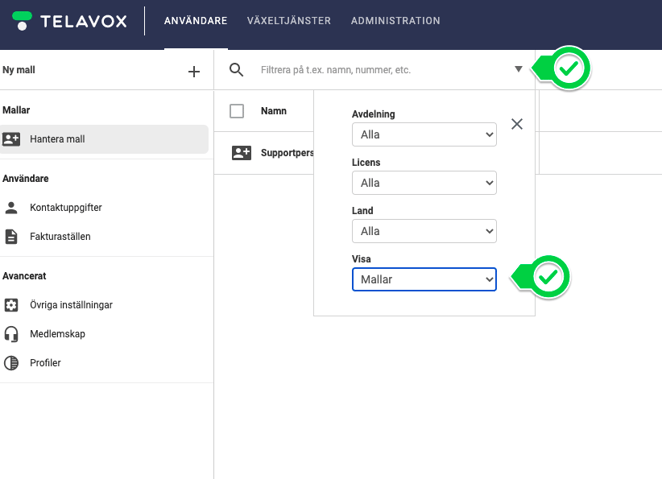Click the Fakturaställen document icon
The width and height of the screenshot is (662, 479).
(x=12, y=237)
